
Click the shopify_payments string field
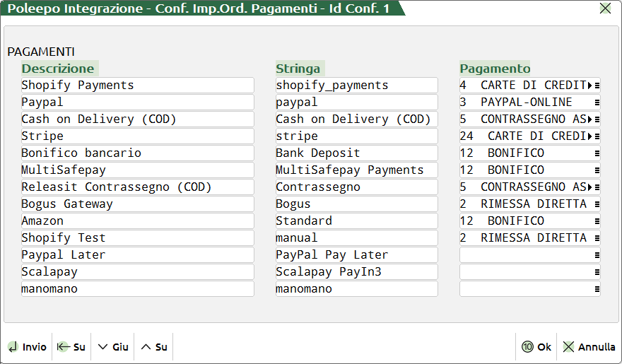tap(356, 86)
